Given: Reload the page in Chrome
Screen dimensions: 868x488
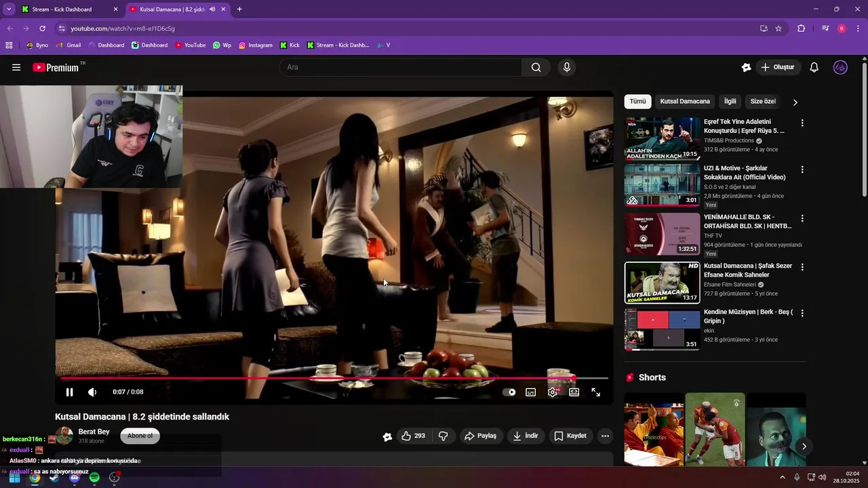Looking at the screenshot, I should pyautogui.click(x=42, y=28).
